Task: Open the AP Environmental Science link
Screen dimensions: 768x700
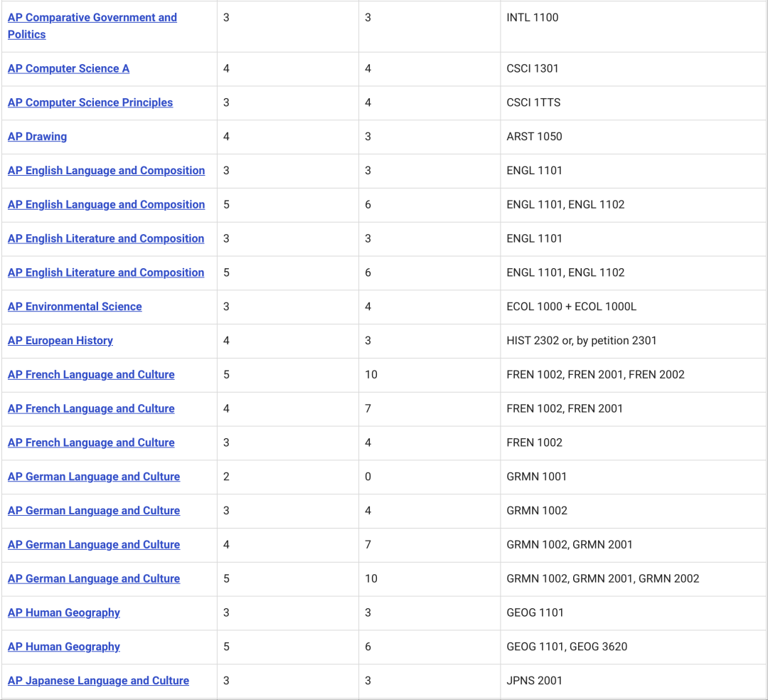Action: tap(75, 307)
